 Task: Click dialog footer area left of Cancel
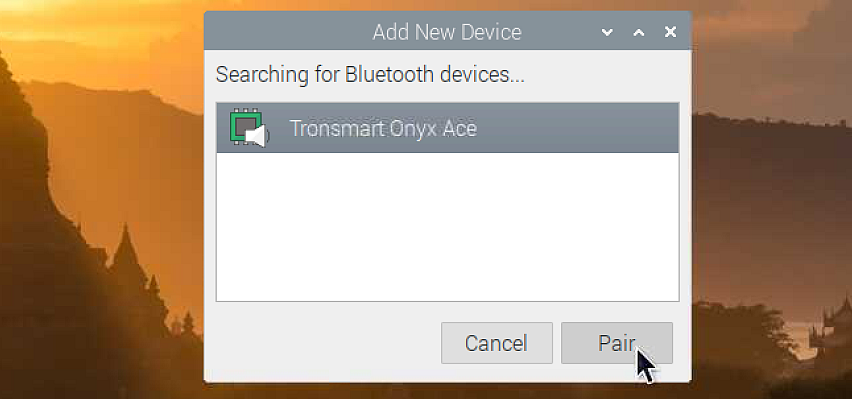click(323, 343)
